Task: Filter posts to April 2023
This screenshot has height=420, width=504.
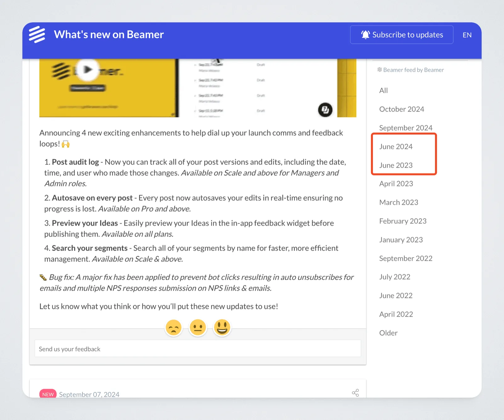Action: (396, 184)
